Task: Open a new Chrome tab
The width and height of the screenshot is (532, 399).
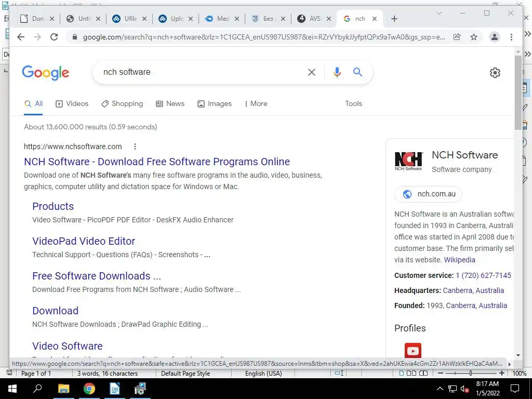Action: (394, 19)
